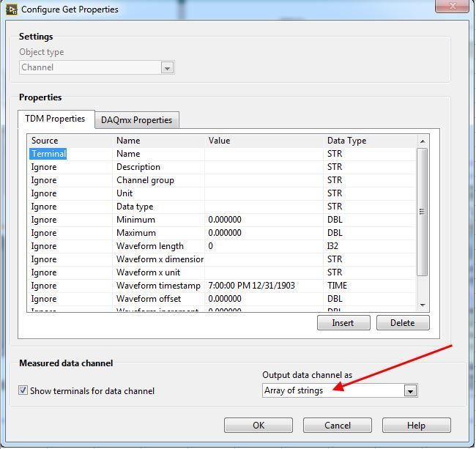The image size is (476, 449).
Task: Select the Waveform offset property row
Action: [x=222, y=299]
